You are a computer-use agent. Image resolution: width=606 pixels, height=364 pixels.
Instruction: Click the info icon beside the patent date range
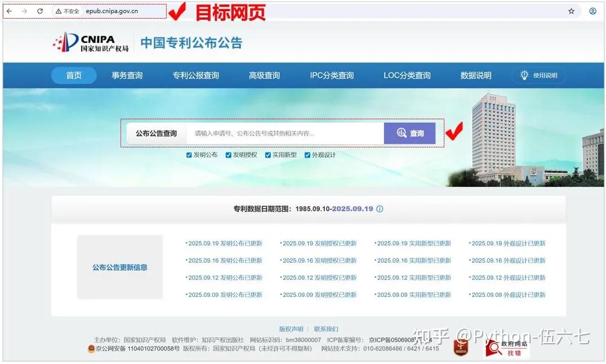pos(380,209)
